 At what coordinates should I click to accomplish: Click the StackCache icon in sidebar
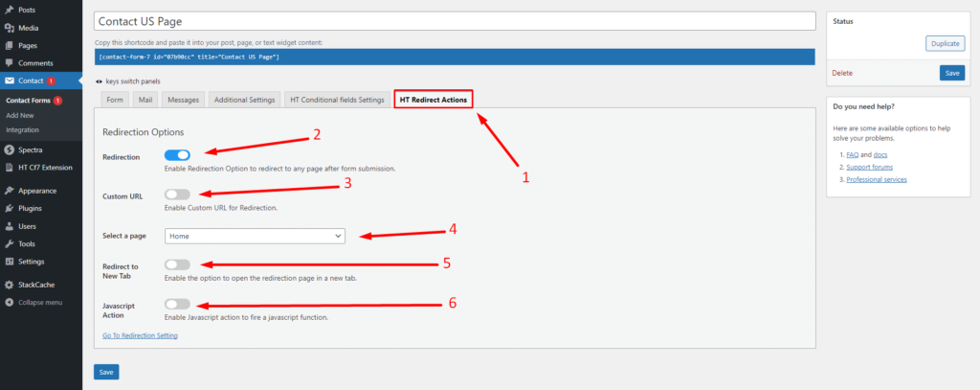pyautogui.click(x=10, y=285)
